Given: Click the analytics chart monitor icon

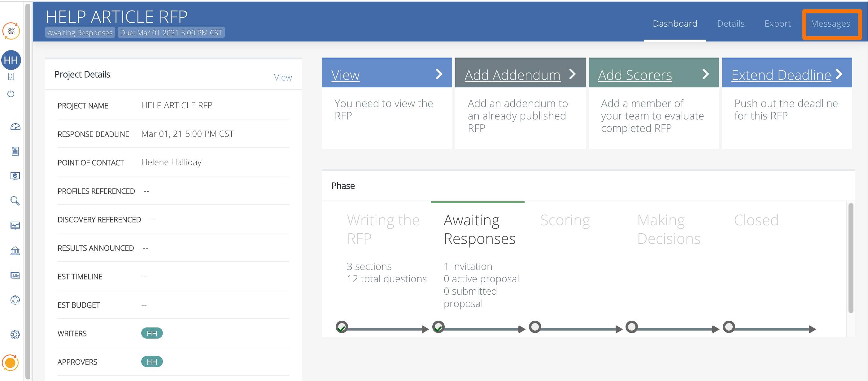Looking at the screenshot, I should 15,226.
